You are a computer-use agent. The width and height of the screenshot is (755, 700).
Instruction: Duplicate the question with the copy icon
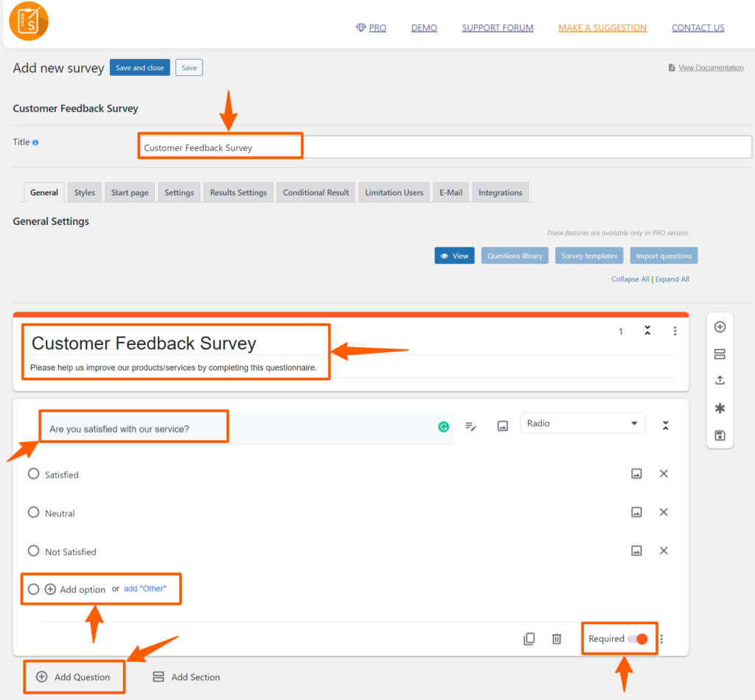point(529,639)
